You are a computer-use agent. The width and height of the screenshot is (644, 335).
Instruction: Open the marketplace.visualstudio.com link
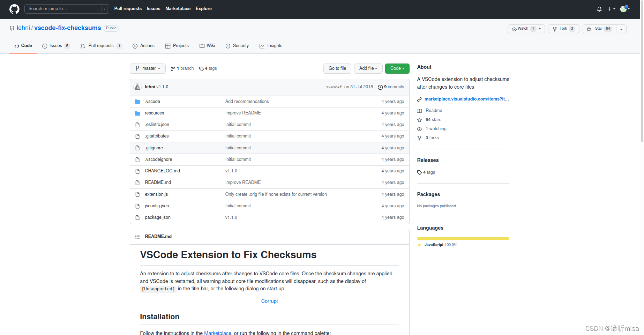(466, 99)
